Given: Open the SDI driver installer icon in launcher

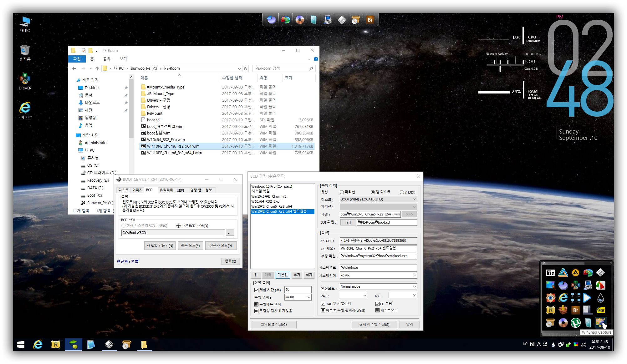Looking at the screenshot, I should (x=575, y=285).
